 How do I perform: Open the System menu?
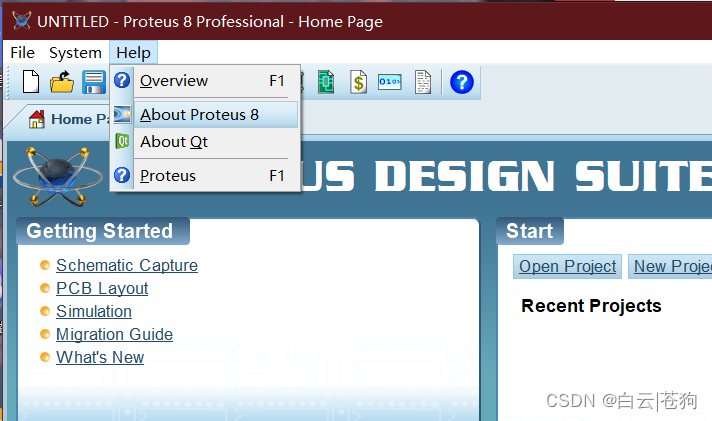pyautogui.click(x=75, y=53)
